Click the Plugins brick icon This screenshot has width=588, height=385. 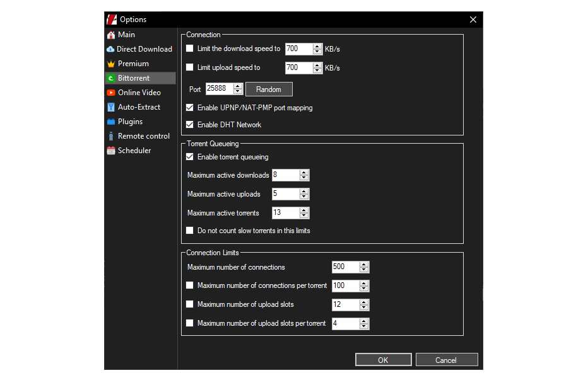point(111,122)
